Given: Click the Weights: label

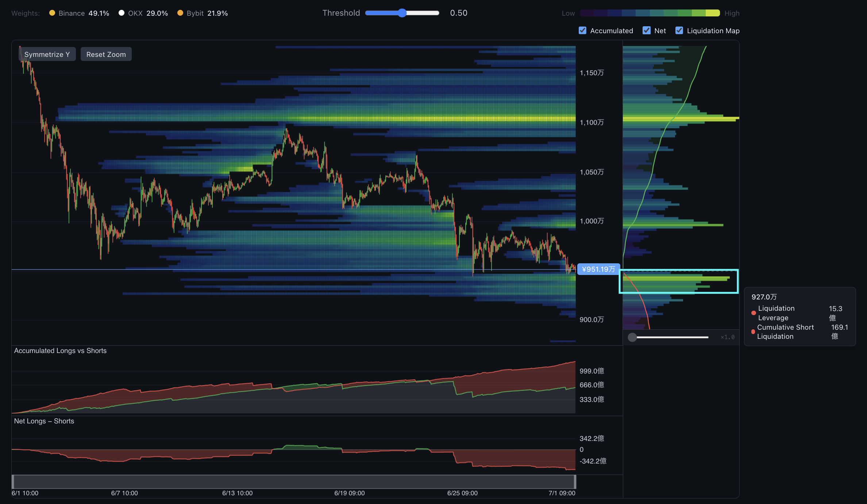Looking at the screenshot, I should pos(26,13).
